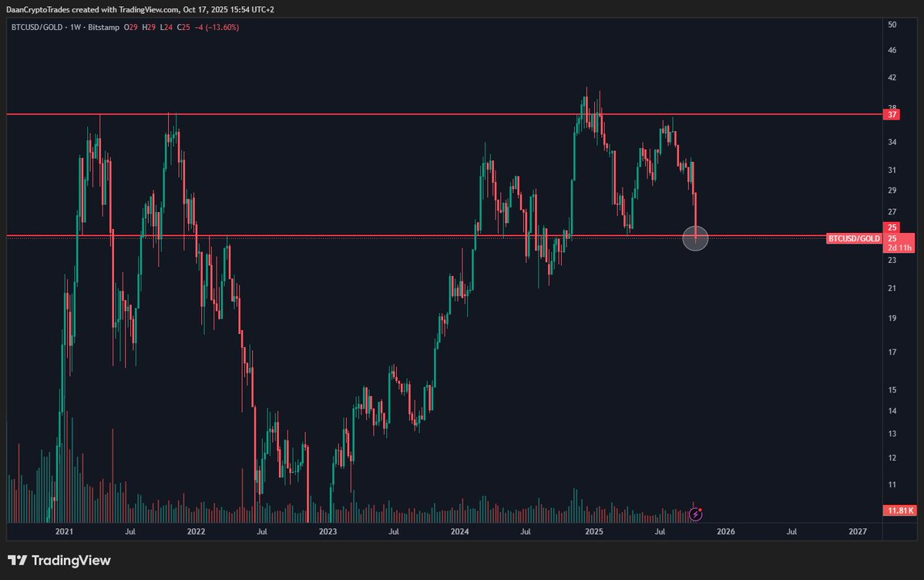Click the 2021 label on time axis
Screen dimensions: 924x580
click(64, 531)
